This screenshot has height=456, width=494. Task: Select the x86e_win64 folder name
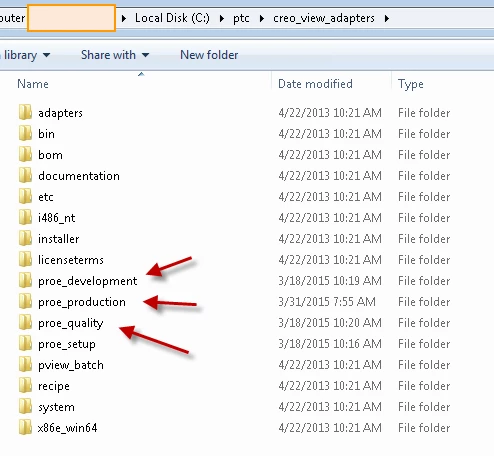pyautogui.click(x=68, y=428)
